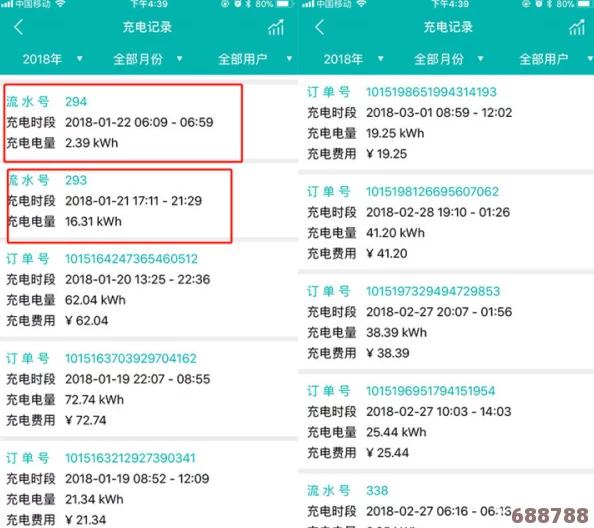Image resolution: width=594 pixels, height=528 pixels.
Task: Tap charging fee ¥ 62.04
Action: (86, 320)
